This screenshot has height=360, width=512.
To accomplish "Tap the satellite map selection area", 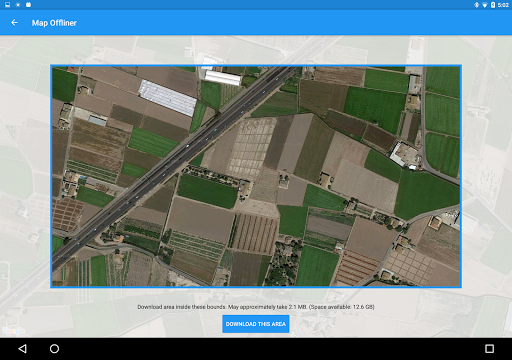I will (256, 176).
